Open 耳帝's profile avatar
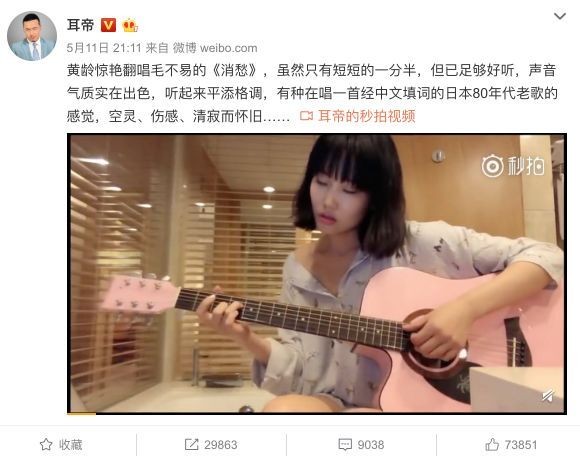The height and width of the screenshot is (458, 580). point(32,36)
